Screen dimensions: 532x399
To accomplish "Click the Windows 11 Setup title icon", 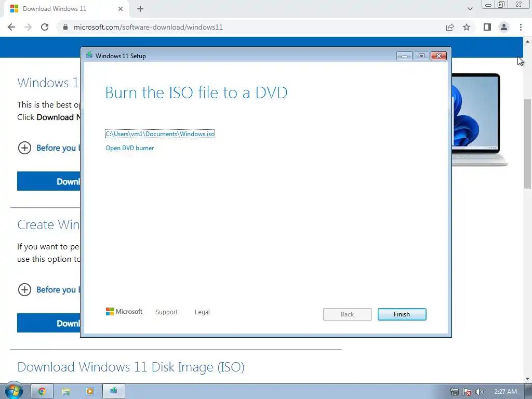I will coord(89,55).
